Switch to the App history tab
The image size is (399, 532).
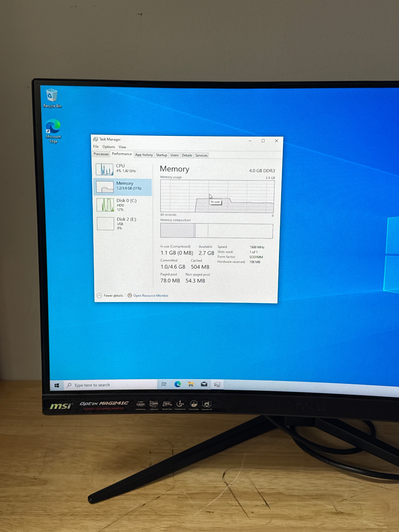tap(144, 155)
